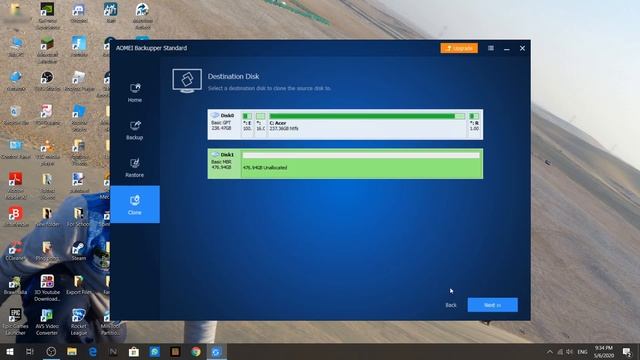Open AVS Video Converter desktop shortcut
The image size is (640, 360).
47,322
